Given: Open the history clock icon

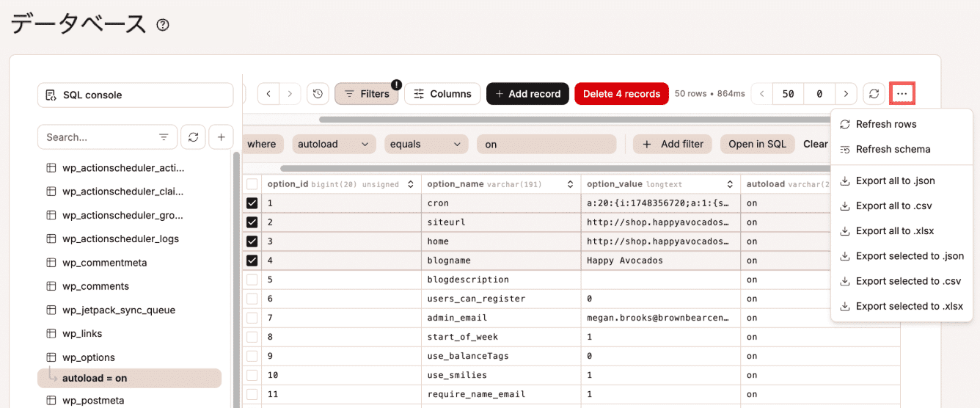Looking at the screenshot, I should click(x=318, y=94).
